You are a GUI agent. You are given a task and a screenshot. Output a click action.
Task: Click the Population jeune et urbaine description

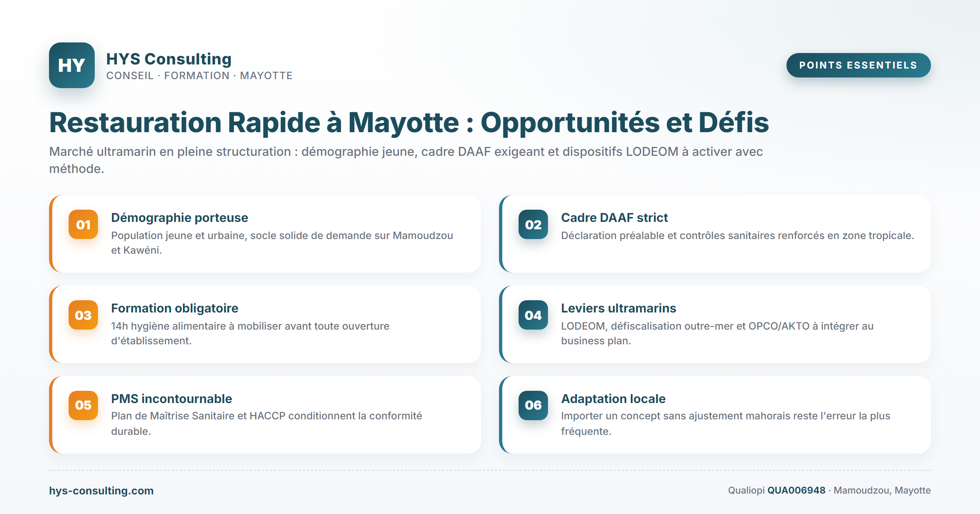pos(282,243)
